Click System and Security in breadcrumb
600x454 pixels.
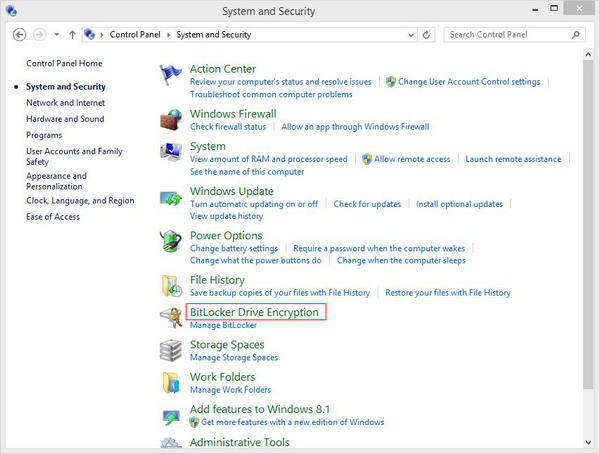(214, 34)
